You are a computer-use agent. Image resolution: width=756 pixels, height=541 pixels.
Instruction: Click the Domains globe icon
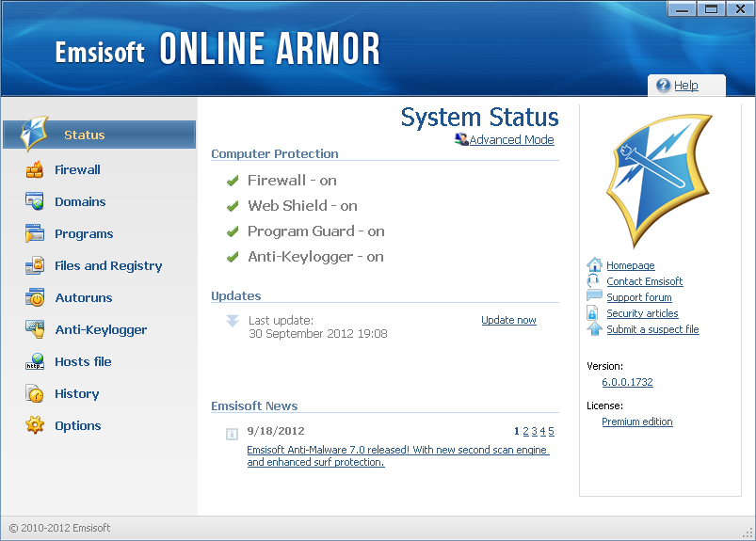coord(35,201)
